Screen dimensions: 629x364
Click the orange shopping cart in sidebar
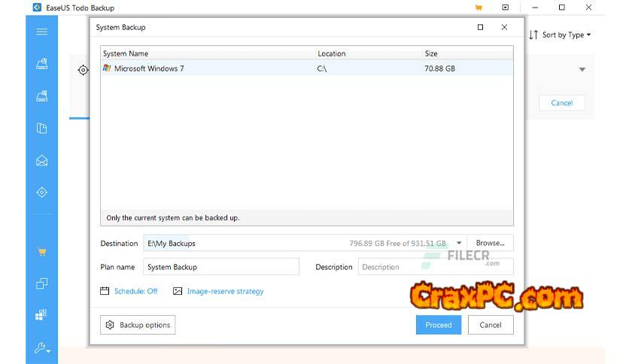pyautogui.click(x=41, y=252)
